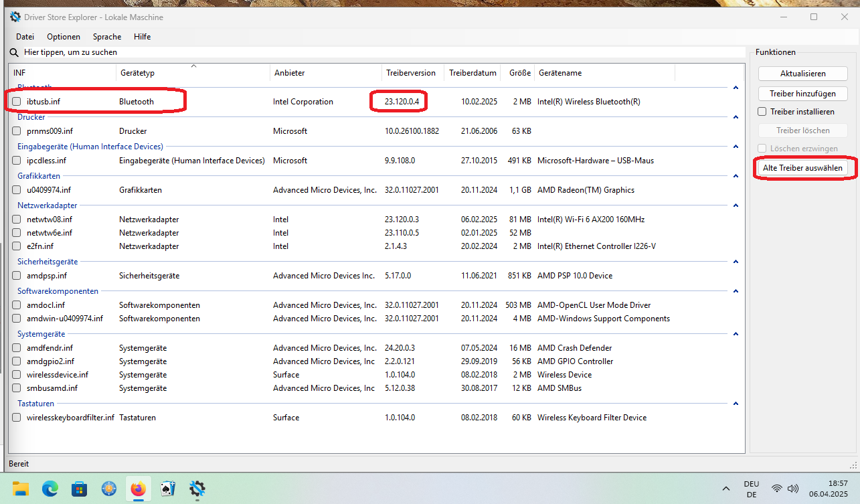Sort by Treiberdatum column header
Viewport: 860px width, 504px height.
[472, 73]
